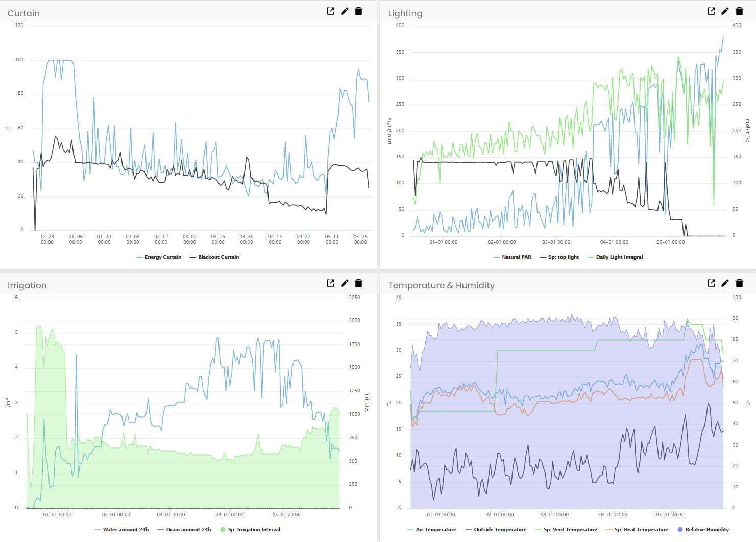Open the Lighting chart in new window
Image resolution: width=756 pixels, height=542 pixels.
point(711,11)
